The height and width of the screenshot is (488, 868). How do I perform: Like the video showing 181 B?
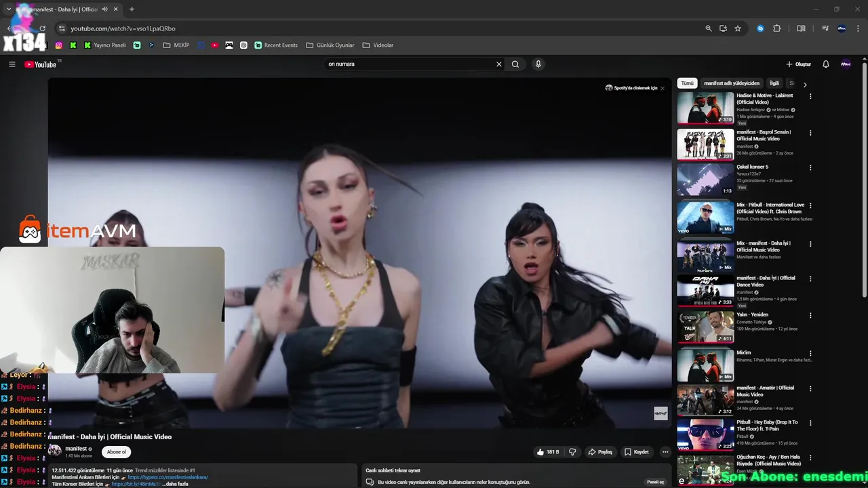point(547,452)
